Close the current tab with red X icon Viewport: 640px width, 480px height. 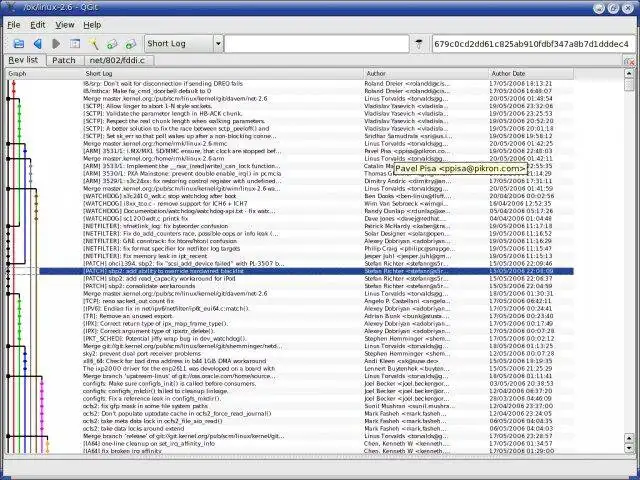coord(630,62)
